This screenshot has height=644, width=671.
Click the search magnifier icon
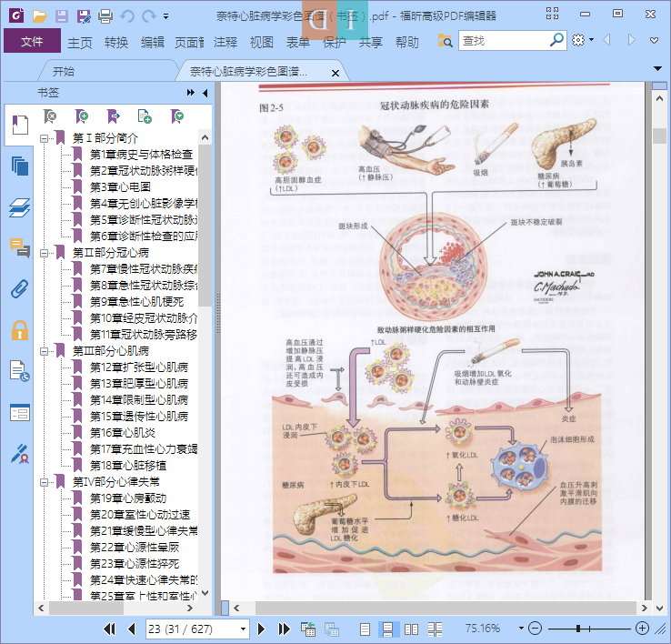click(556, 40)
